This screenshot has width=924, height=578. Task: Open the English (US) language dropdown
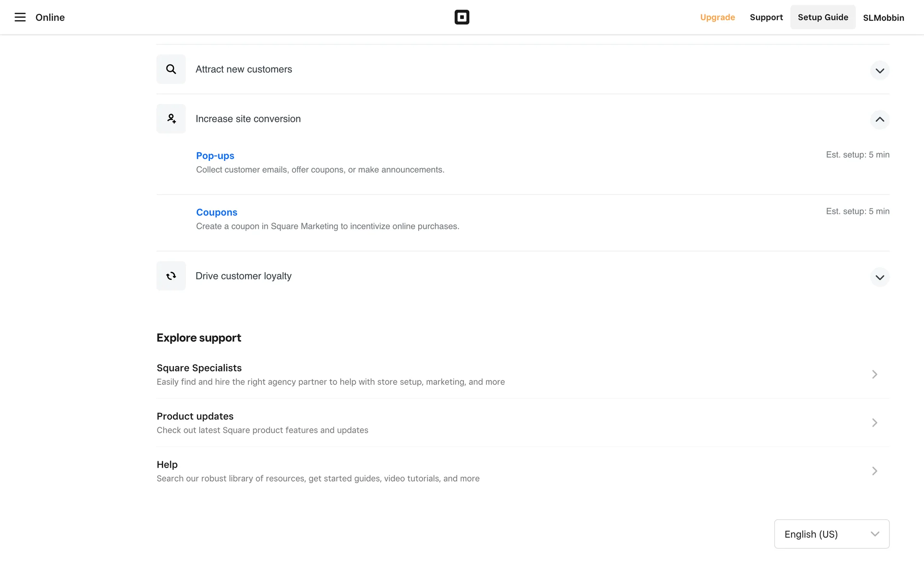(831, 534)
